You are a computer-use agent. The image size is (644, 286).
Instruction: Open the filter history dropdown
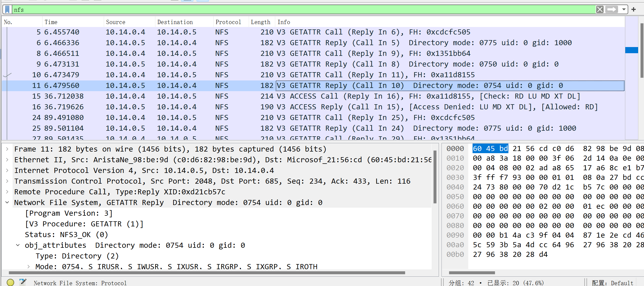(624, 10)
